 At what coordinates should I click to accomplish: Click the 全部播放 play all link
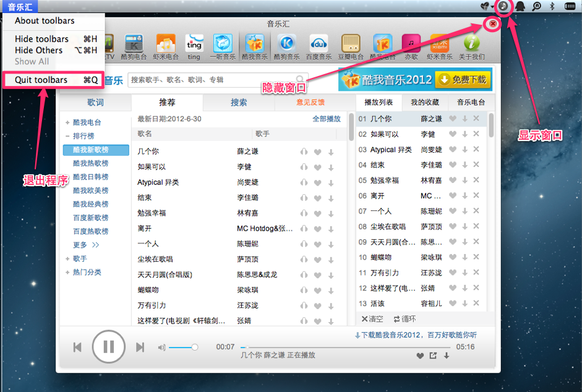(326, 119)
